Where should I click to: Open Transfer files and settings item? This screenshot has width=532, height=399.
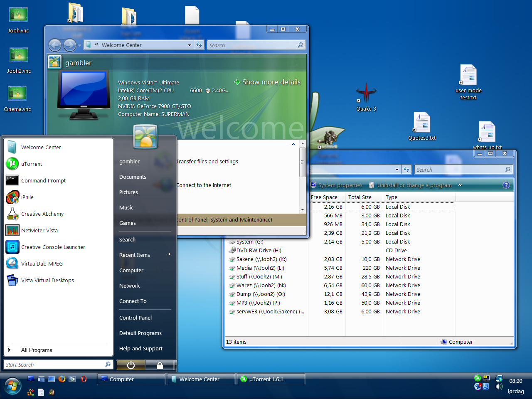[207, 161]
